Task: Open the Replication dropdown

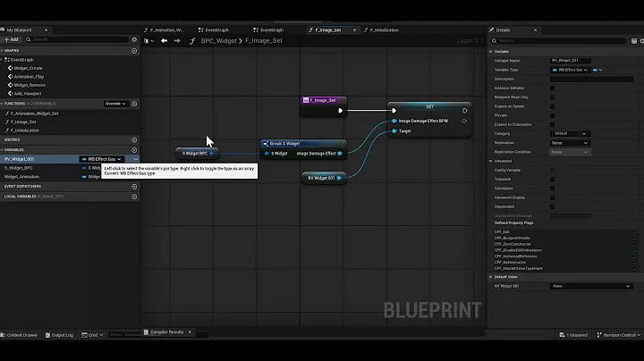Action: [x=570, y=143]
